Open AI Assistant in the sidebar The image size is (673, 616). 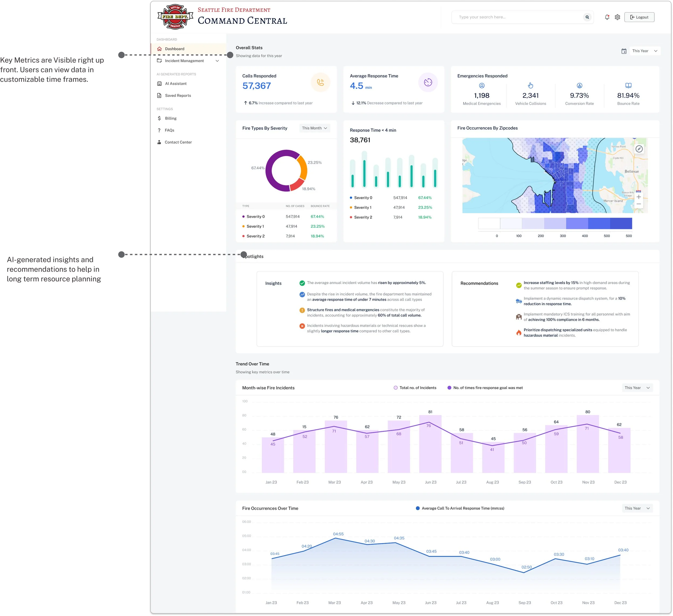point(176,83)
